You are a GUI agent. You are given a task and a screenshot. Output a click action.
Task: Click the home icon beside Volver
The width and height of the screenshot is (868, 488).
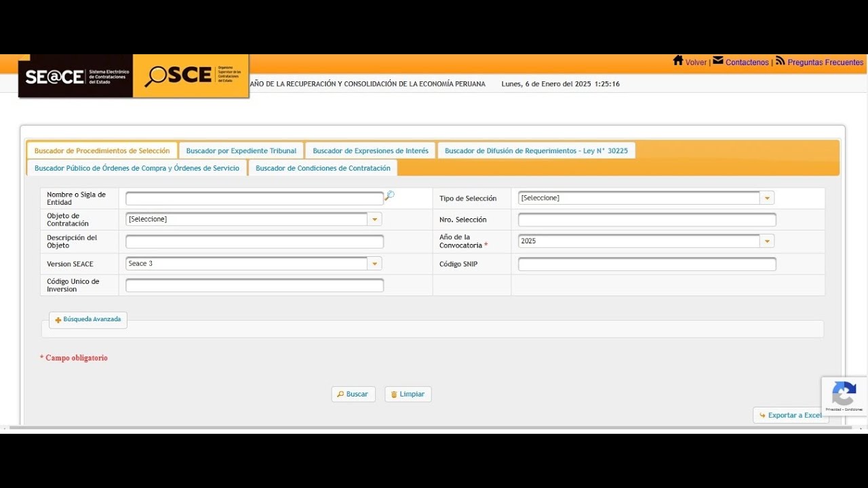pos(677,60)
